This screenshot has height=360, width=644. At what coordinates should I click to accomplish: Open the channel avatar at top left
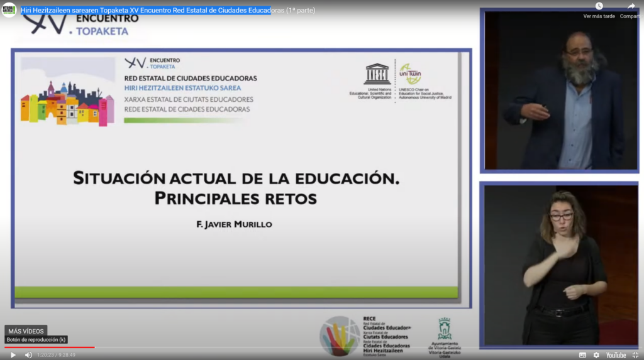pos(9,9)
